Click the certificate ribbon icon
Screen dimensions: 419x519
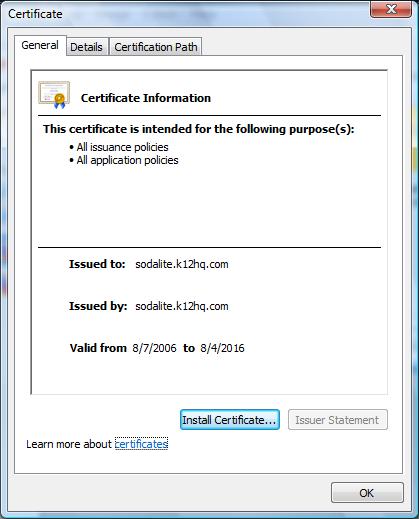point(54,95)
